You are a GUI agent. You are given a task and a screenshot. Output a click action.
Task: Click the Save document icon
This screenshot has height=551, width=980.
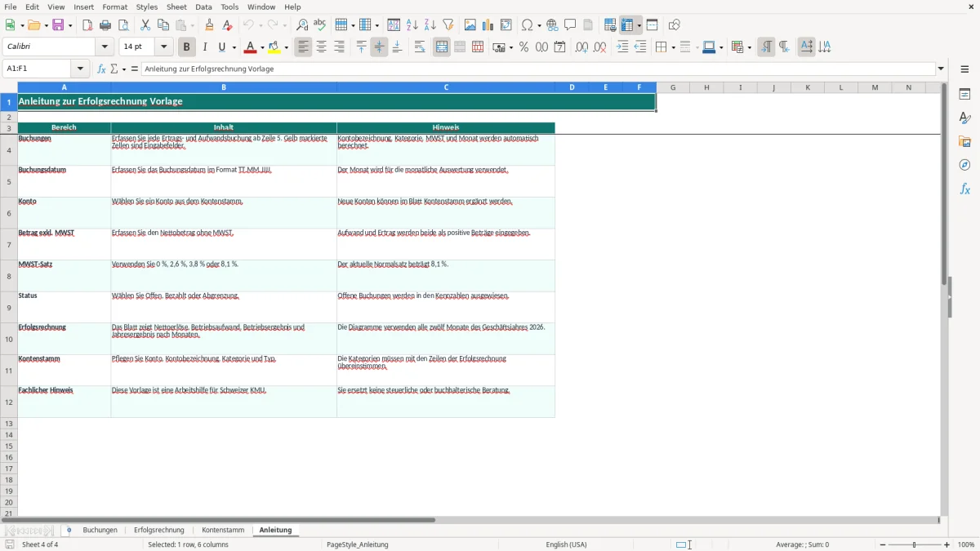click(x=57, y=25)
